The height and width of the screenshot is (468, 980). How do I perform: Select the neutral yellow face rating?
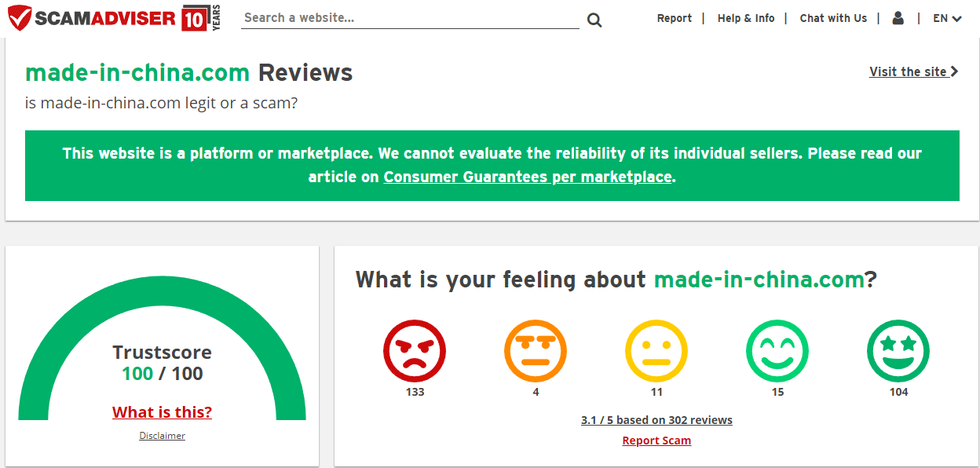click(x=656, y=351)
